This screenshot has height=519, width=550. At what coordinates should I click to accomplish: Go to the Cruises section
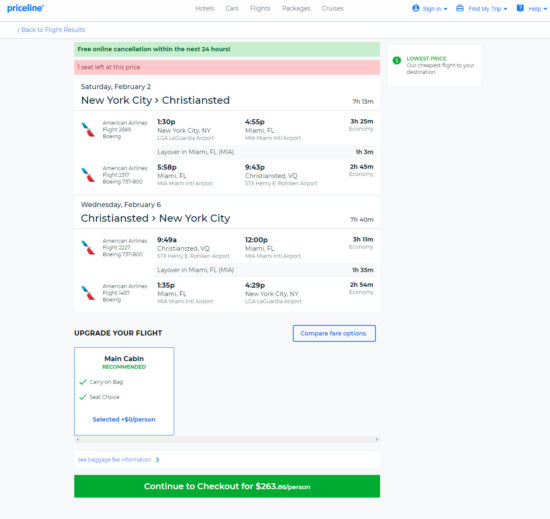point(333,8)
